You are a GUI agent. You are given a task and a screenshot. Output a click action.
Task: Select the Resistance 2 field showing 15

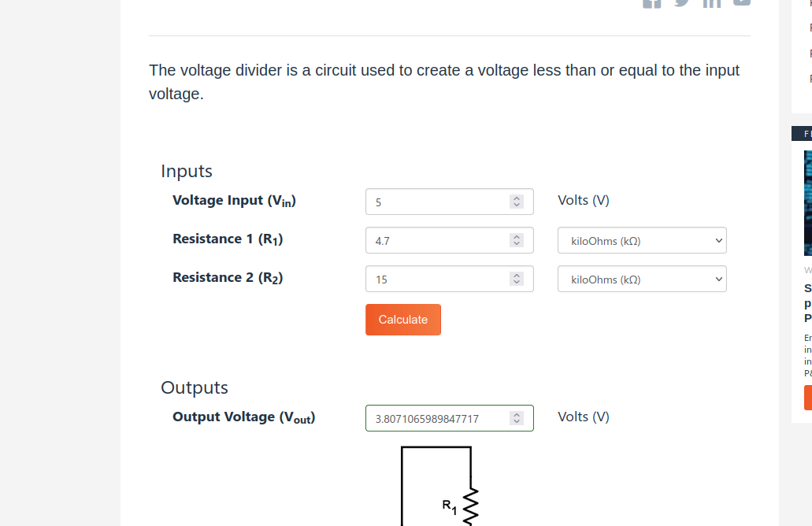tap(437, 280)
